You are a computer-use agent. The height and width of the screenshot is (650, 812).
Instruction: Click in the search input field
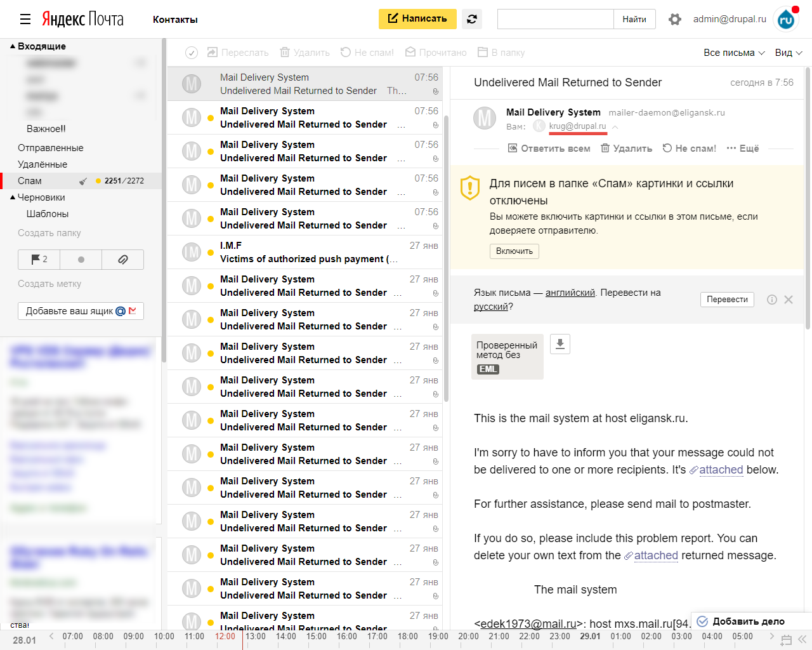click(556, 19)
